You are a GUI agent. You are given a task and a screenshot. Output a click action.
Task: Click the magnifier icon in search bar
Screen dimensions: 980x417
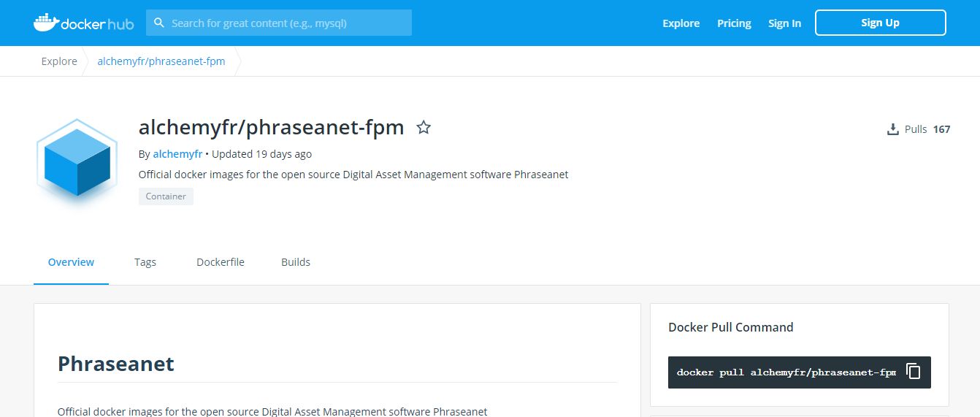(x=158, y=23)
